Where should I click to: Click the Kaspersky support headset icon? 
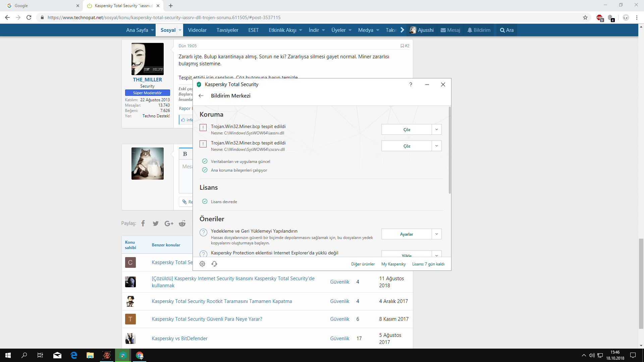[x=214, y=264]
